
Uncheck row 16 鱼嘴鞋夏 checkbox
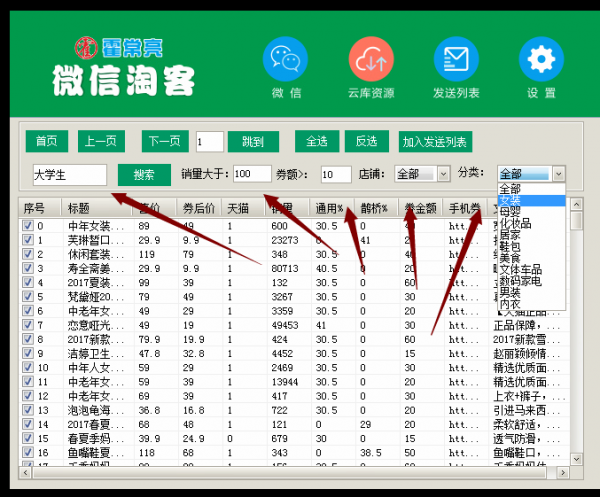click(x=28, y=452)
